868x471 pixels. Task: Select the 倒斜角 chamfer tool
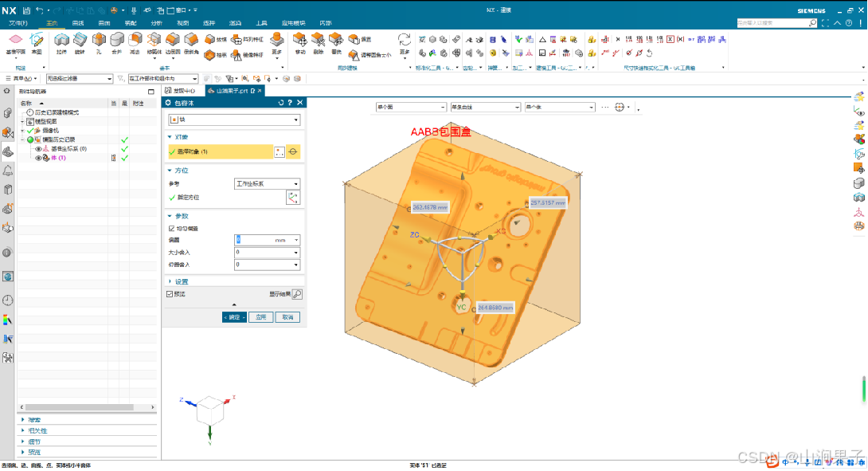(x=191, y=43)
